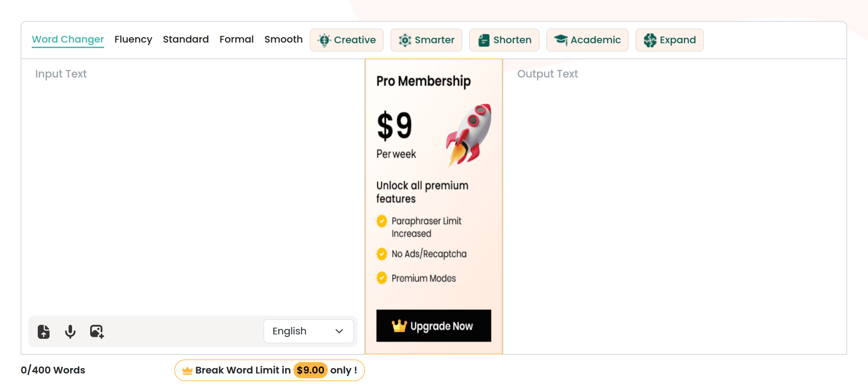Screen dimensions: 868x390
Task: Click the Smarter mode gear icon
Action: click(x=405, y=40)
